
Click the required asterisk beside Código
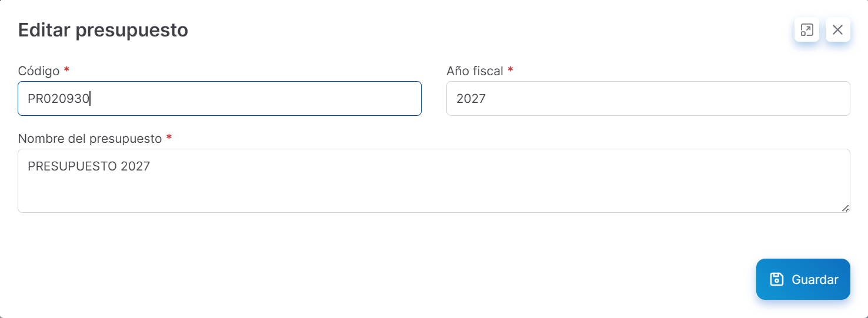(66, 71)
